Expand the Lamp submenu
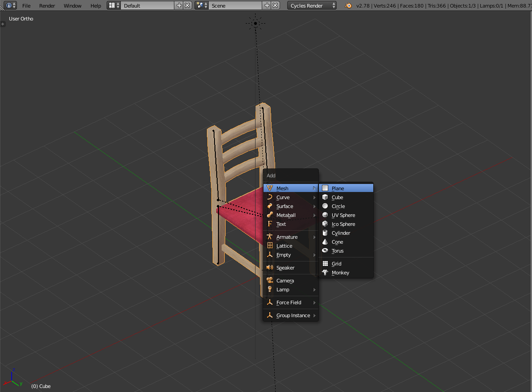 pos(291,290)
